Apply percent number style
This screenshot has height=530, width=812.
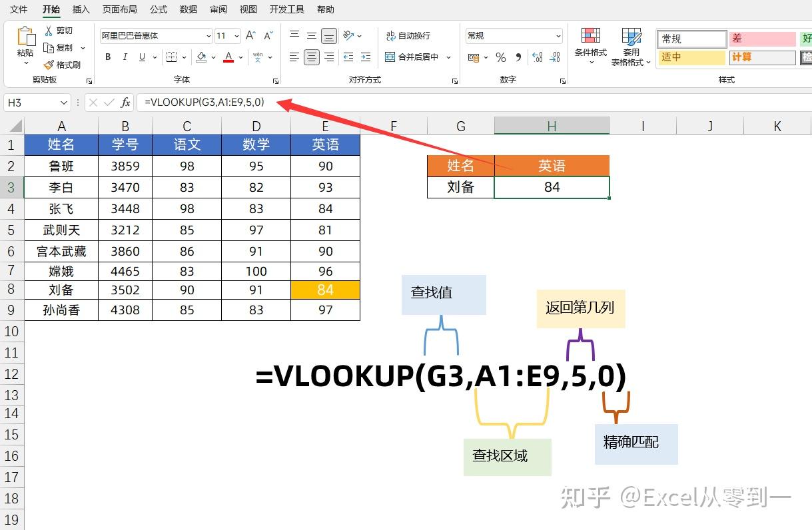coord(500,58)
